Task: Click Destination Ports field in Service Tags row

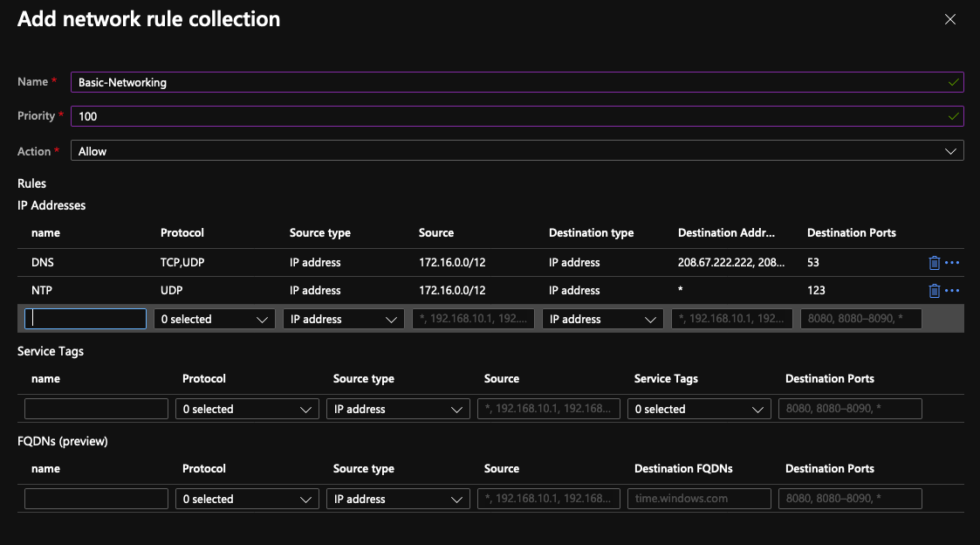Action: tap(850, 409)
